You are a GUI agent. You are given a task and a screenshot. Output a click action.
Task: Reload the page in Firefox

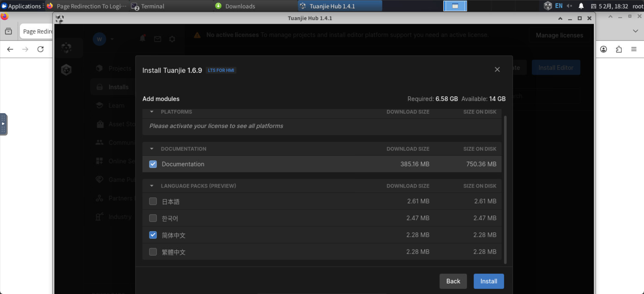click(40, 49)
